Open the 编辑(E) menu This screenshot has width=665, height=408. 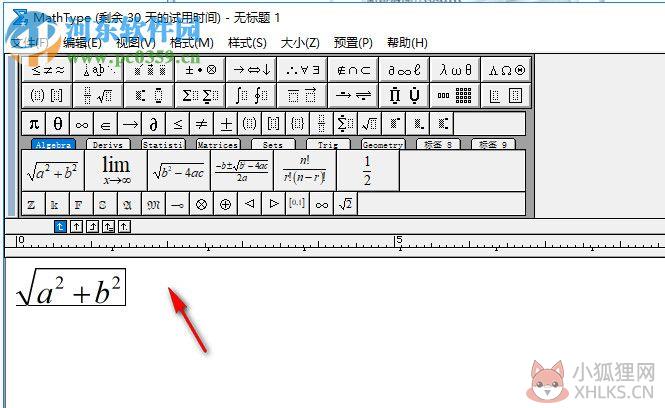82,42
